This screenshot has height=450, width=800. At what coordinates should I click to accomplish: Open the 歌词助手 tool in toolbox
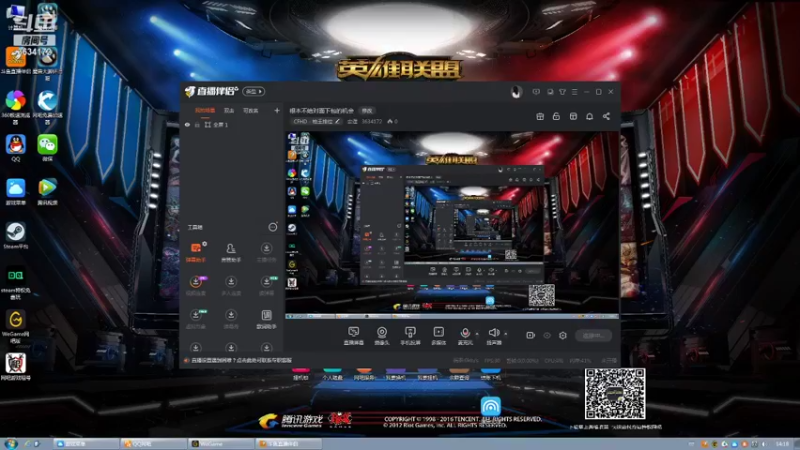pyautogui.click(x=266, y=318)
